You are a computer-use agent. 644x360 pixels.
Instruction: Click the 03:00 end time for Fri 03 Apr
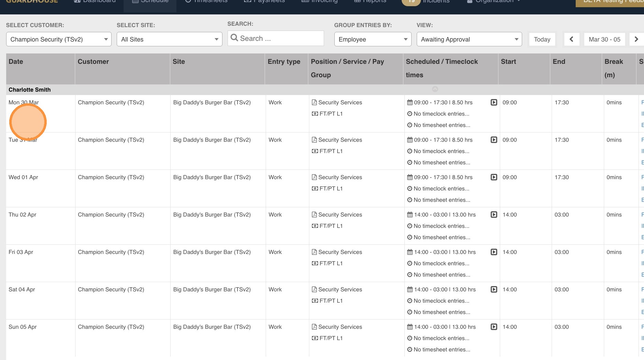click(x=562, y=252)
